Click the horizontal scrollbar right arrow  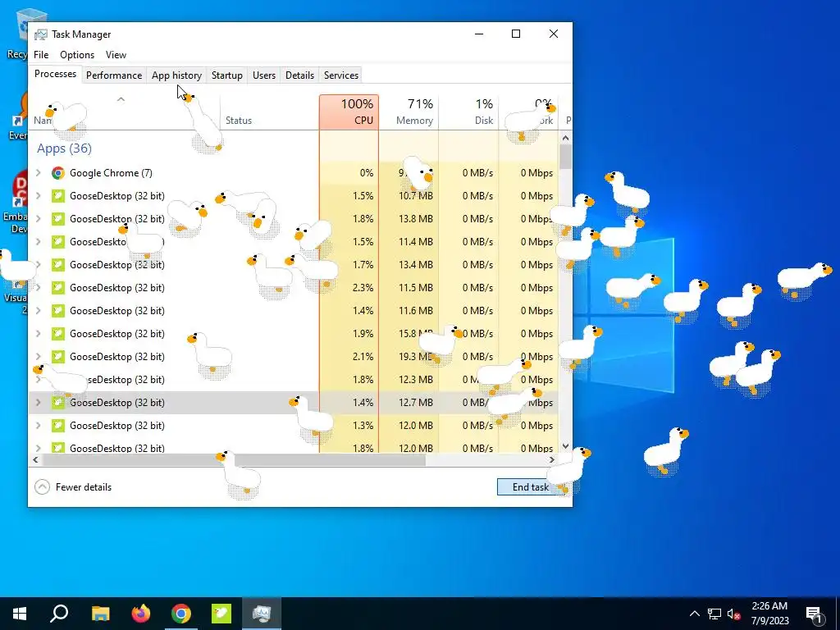pyautogui.click(x=552, y=460)
